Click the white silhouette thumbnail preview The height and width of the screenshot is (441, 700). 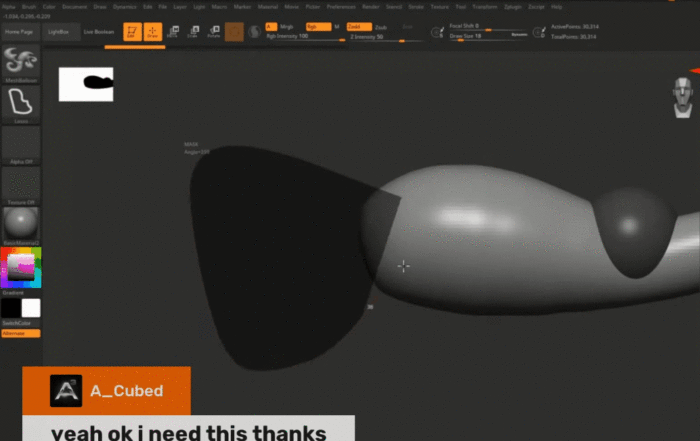coord(86,84)
